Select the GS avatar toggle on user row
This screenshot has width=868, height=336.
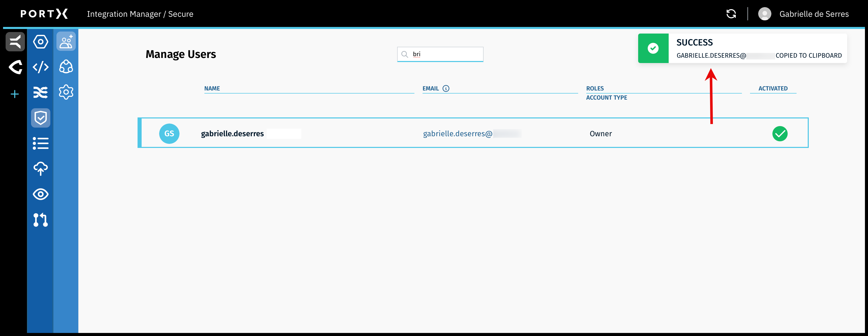(x=169, y=133)
